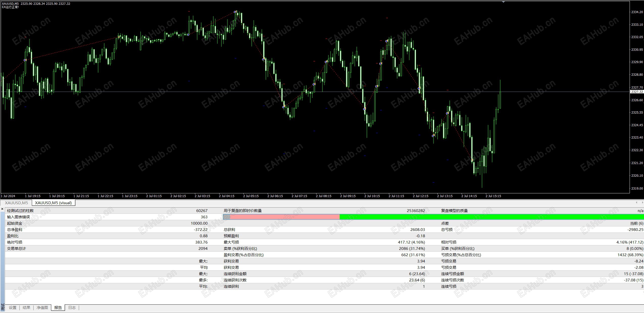Open the 设置 settings tab
The width and height of the screenshot is (644, 313).
click(x=13, y=307)
